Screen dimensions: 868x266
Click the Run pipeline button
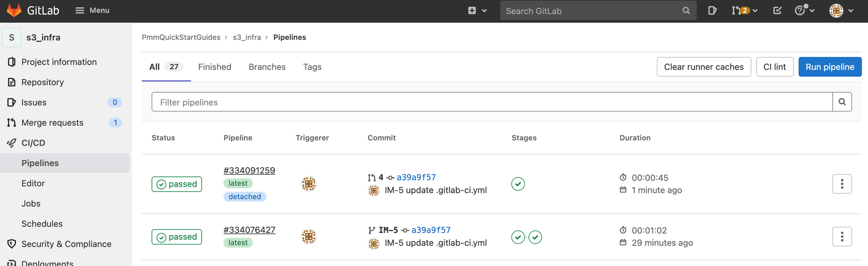click(x=829, y=67)
